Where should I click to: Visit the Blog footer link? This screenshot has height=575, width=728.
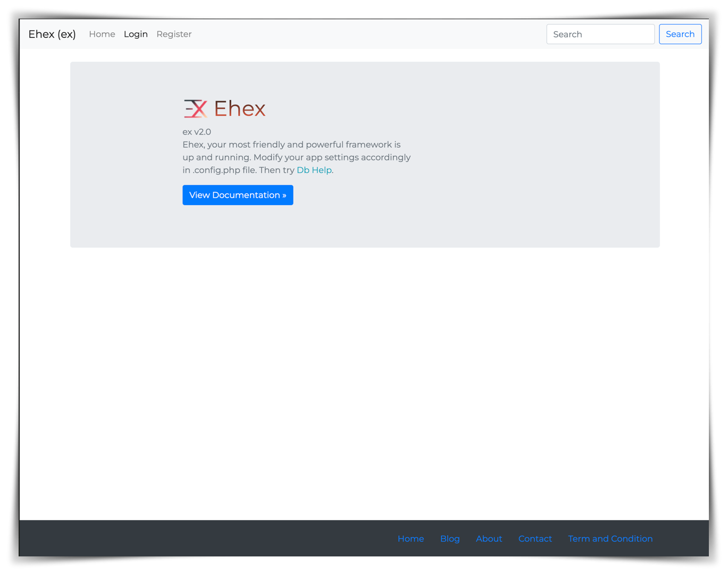click(450, 538)
